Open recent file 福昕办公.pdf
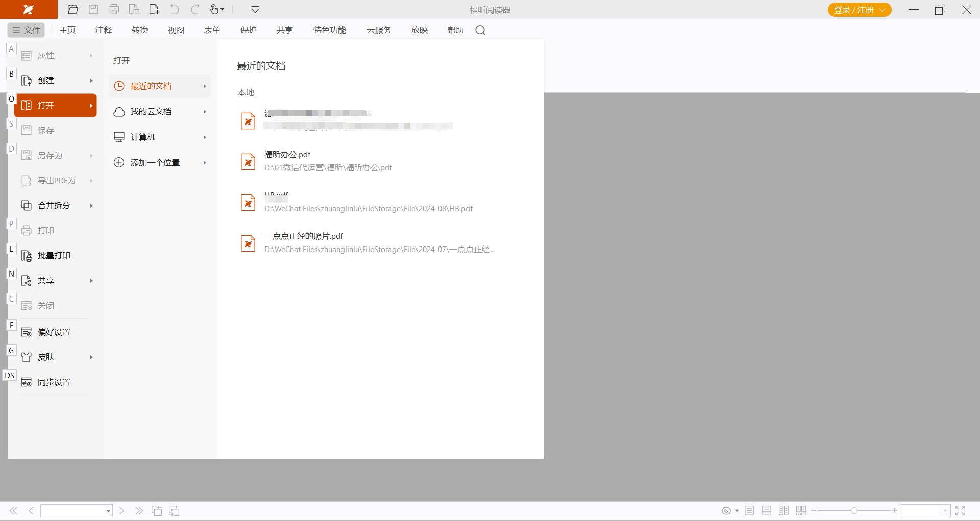Image resolution: width=980 pixels, height=521 pixels. click(x=287, y=155)
